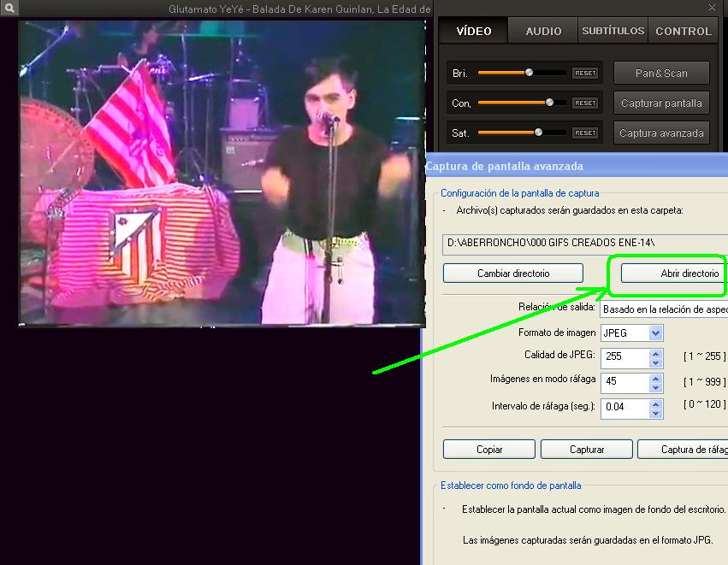
Task: Adjust the Bri. brightness slider
Action: pyautogui.click(x=521, y=73)
